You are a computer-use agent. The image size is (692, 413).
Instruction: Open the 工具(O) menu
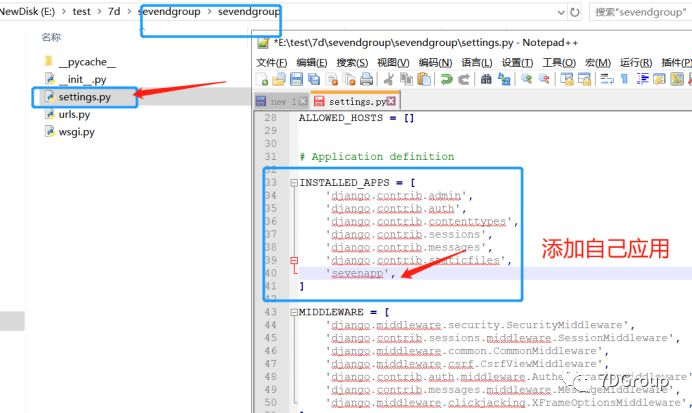click(x=559, y=63)
